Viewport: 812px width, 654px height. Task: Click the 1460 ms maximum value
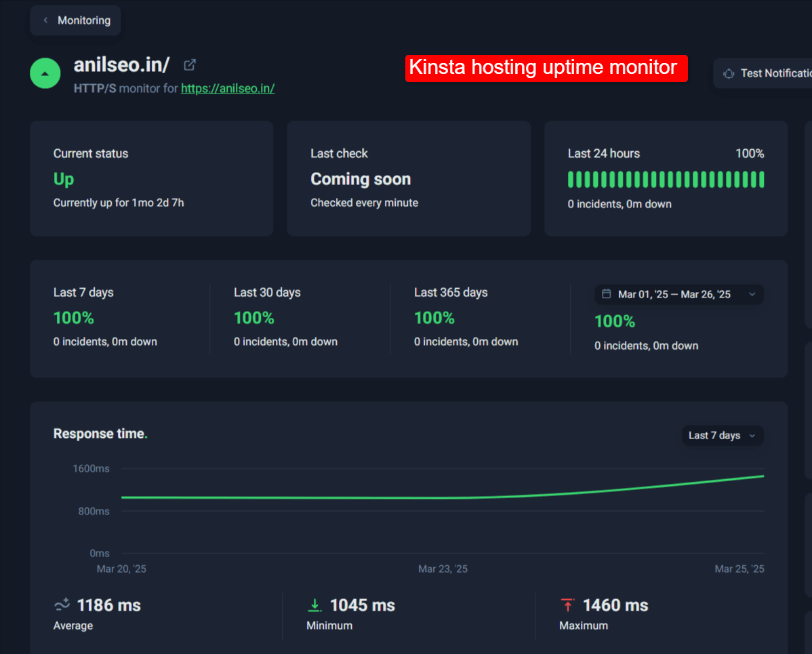pos(615,605)
